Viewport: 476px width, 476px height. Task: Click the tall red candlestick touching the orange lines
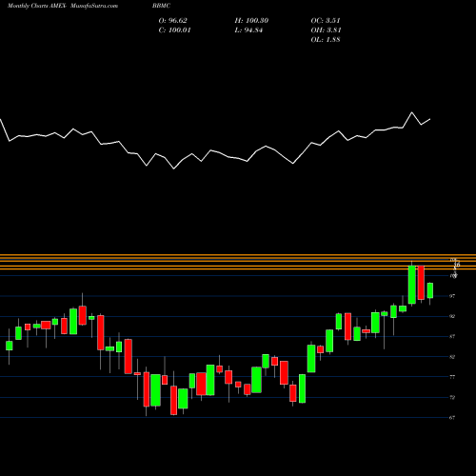(421, 283)
